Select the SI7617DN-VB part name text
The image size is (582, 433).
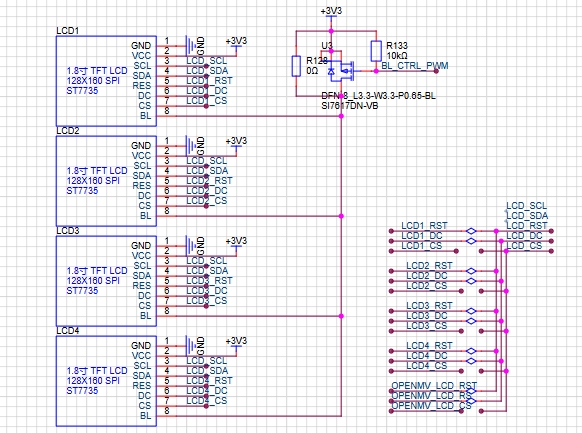point(350,106)
